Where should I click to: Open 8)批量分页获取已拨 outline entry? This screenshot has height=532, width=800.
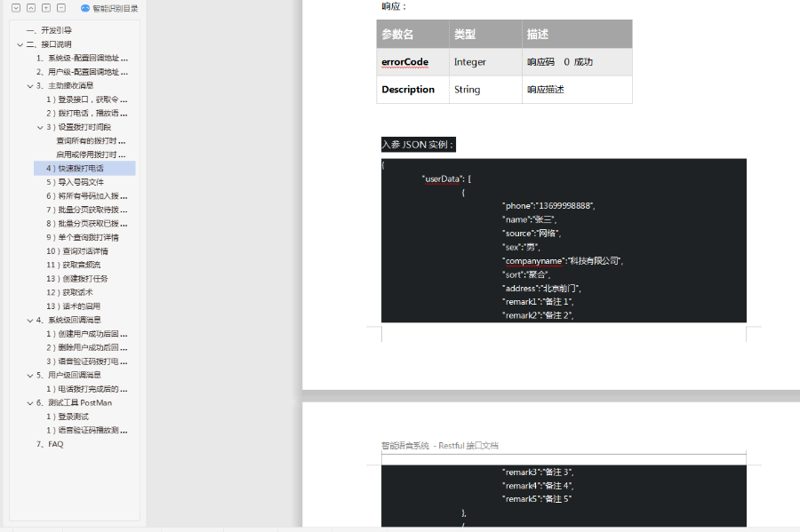point(87,223)
